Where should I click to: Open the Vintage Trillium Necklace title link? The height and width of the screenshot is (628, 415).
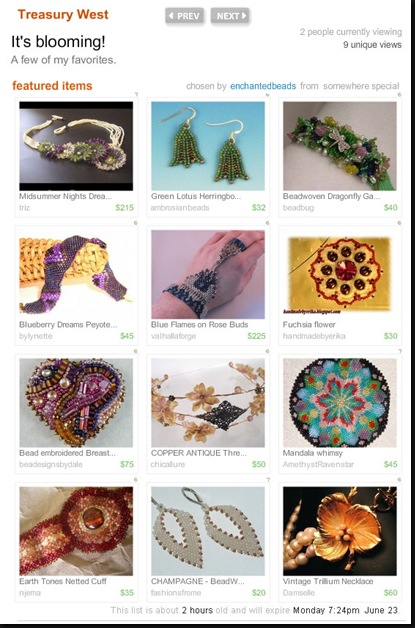(x=328, y=581)
